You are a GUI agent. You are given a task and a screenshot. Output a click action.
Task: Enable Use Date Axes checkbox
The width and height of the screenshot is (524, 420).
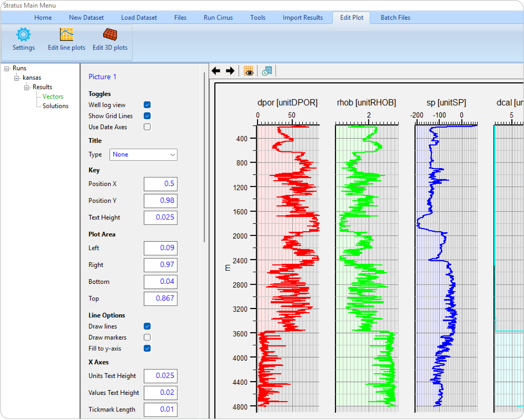tap(147, 127)
